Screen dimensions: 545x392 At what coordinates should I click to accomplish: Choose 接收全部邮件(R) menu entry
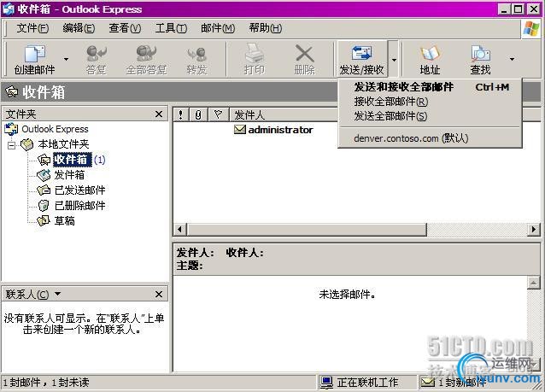click(430, 102)
